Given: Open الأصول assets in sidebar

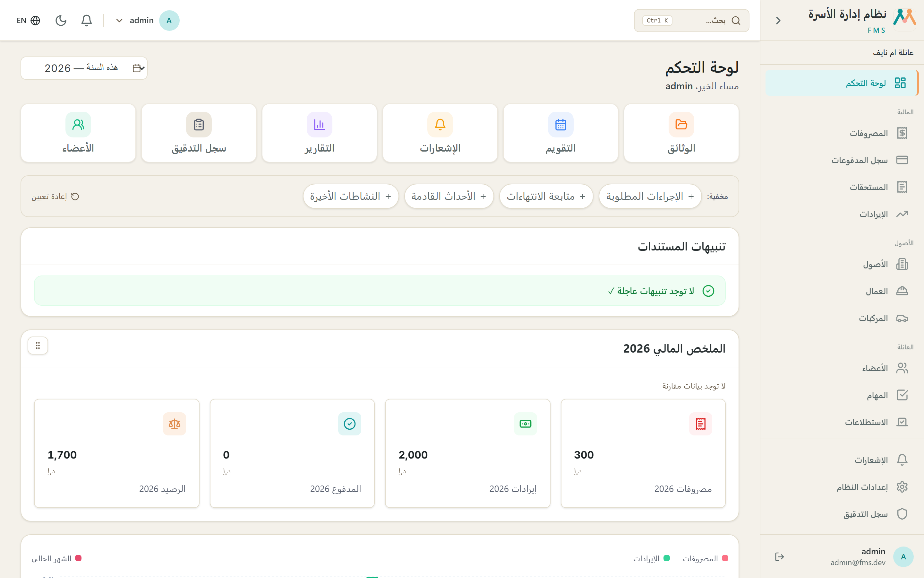Looking at the screenshot, I should [842, 264].
